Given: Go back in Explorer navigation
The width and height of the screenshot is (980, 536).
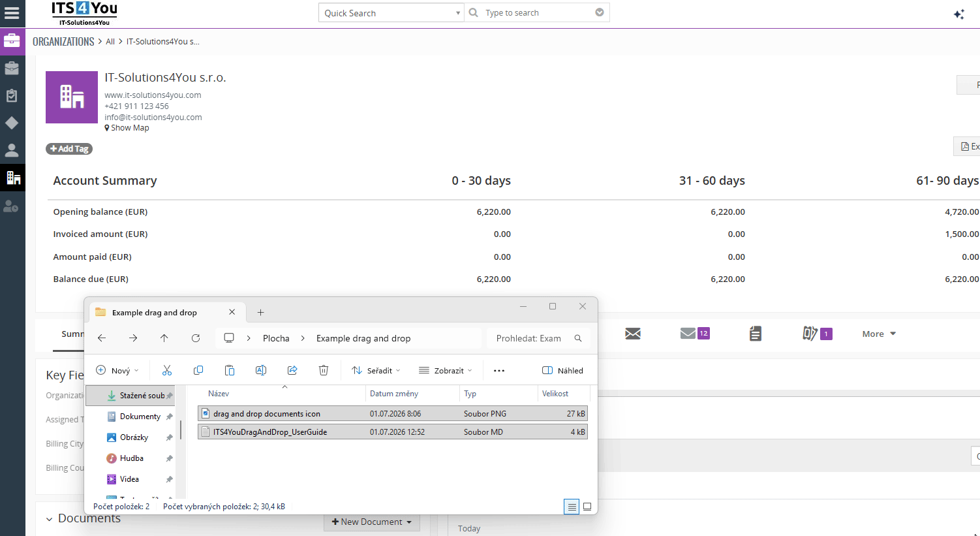Looking at the screenshot, I should pos(102,338).
